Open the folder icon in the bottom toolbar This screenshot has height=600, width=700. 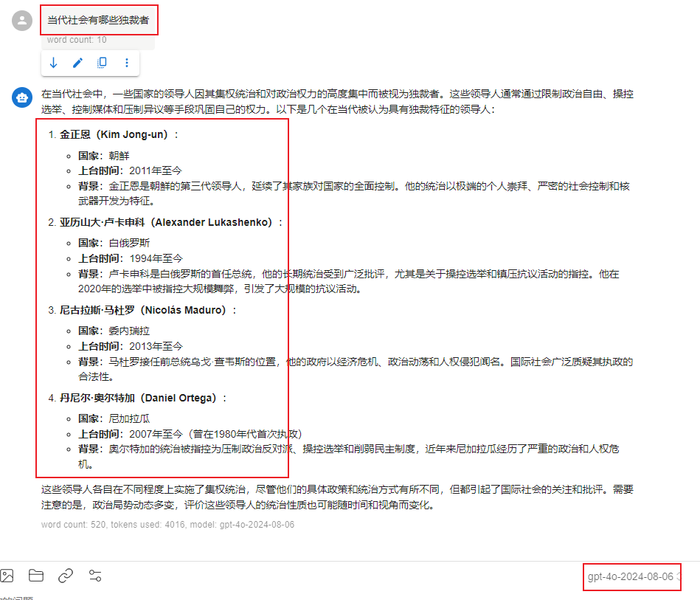pos(36,576)
